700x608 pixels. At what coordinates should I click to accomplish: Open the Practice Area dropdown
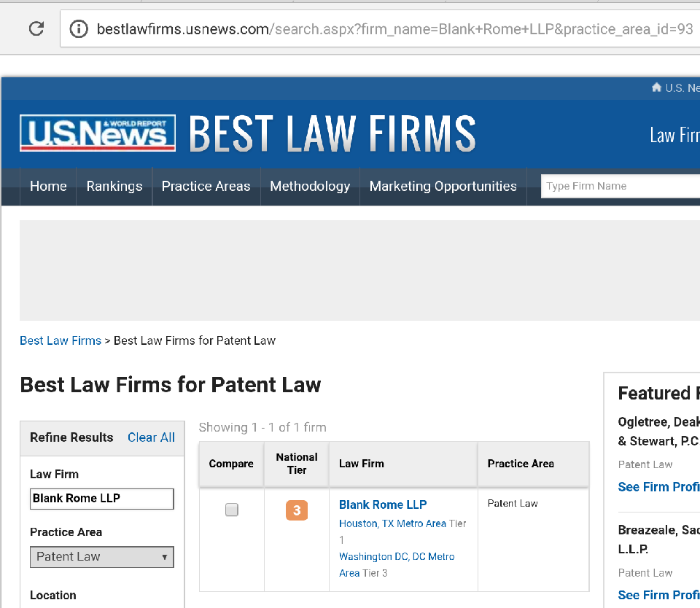coord(102,557)
